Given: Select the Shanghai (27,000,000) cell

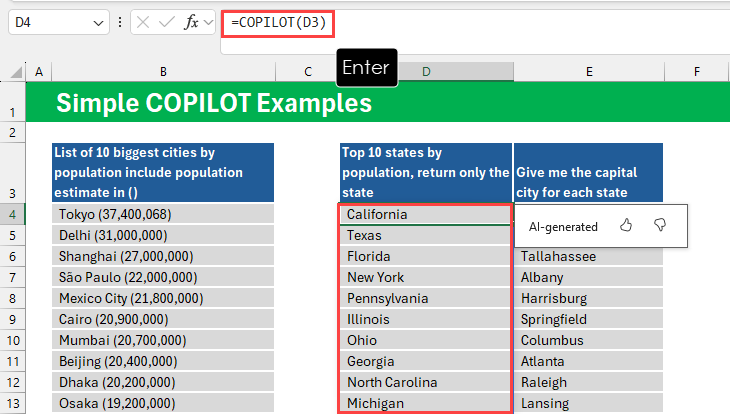Looking at the screenshot, I should [163, 256].
